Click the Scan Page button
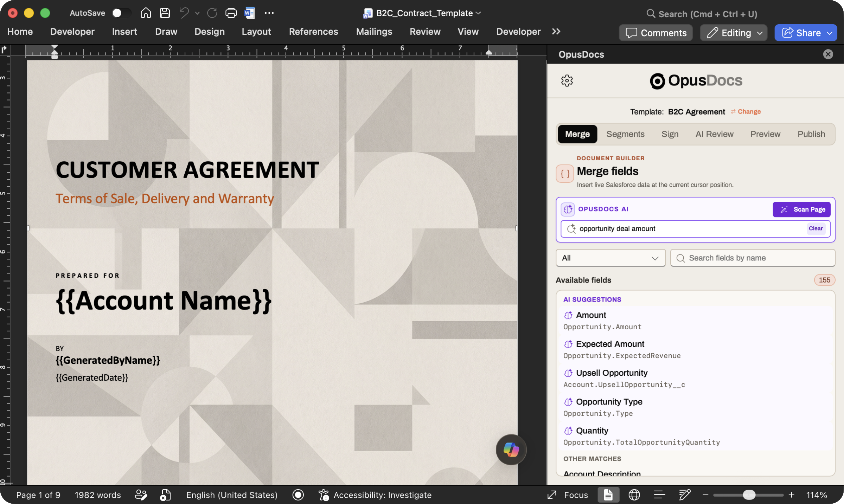 coord(801,209)
